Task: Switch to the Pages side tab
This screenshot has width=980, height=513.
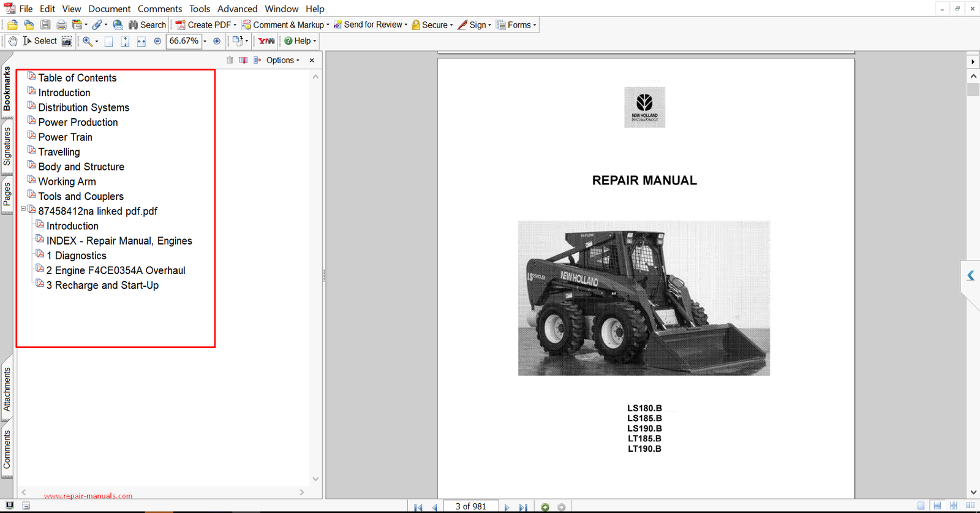Action: (7, 194)
